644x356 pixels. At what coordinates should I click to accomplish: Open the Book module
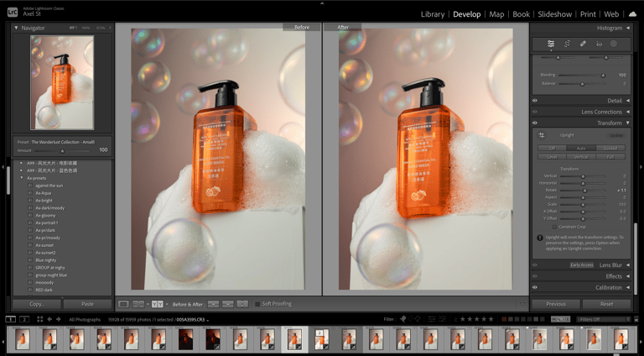pyautogui.click(x=522, y=14)
